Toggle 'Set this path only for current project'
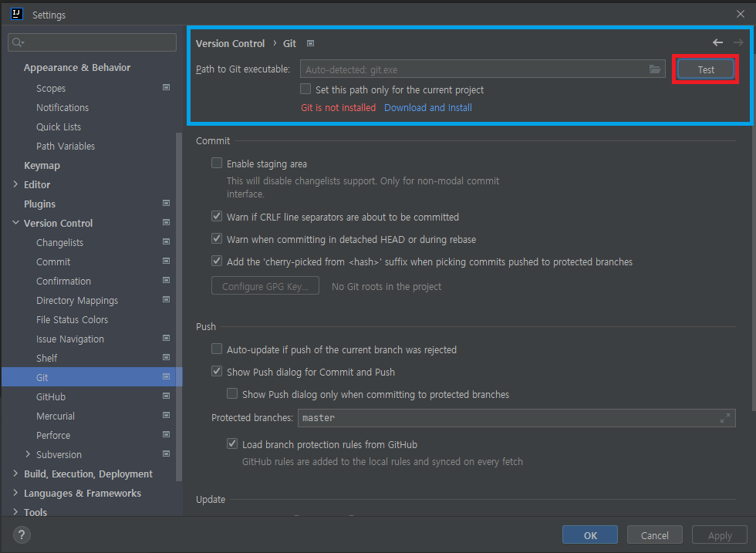The width and height of the screenshot is (756, 553). pyautogui.click(x=305, y=89)
